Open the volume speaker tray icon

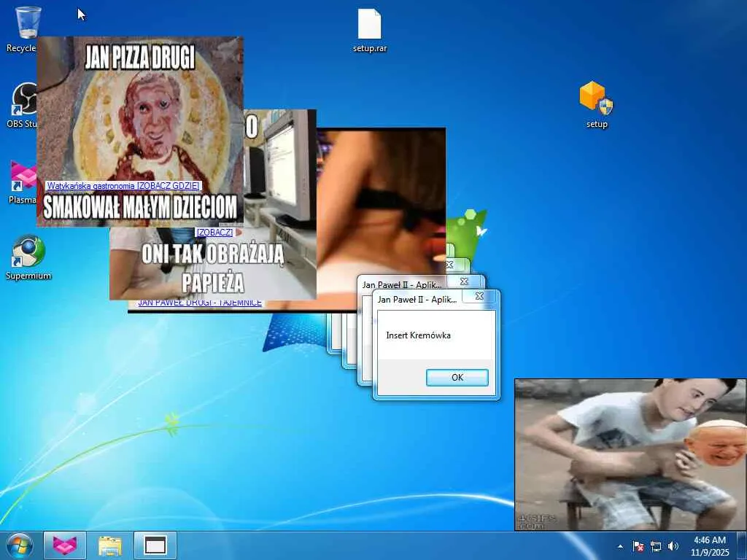pos(673,546)
